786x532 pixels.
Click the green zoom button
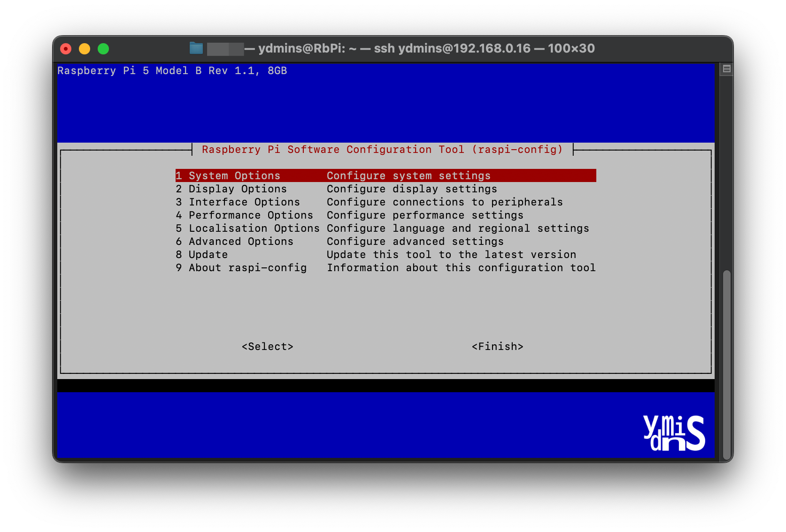103,48
